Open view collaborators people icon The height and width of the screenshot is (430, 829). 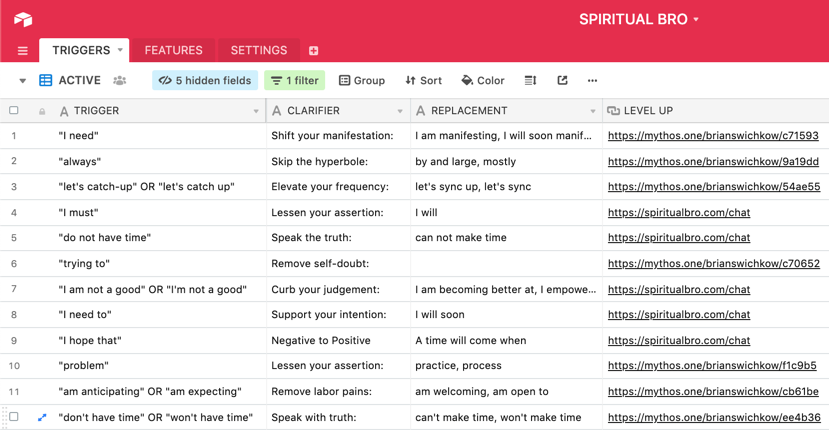(119, 80)
